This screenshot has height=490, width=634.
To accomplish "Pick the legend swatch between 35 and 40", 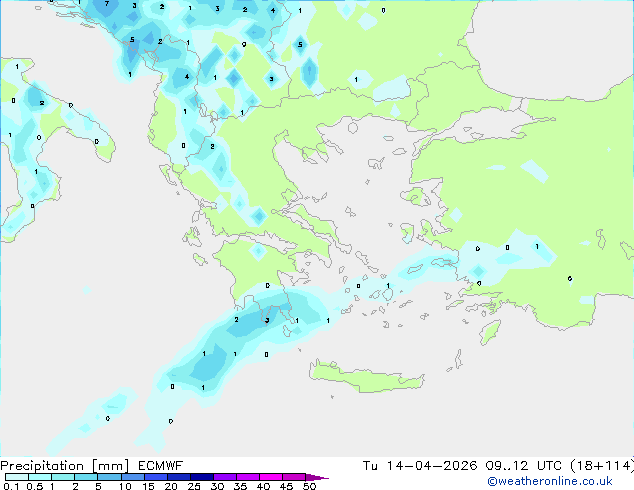I will (247, 477).
